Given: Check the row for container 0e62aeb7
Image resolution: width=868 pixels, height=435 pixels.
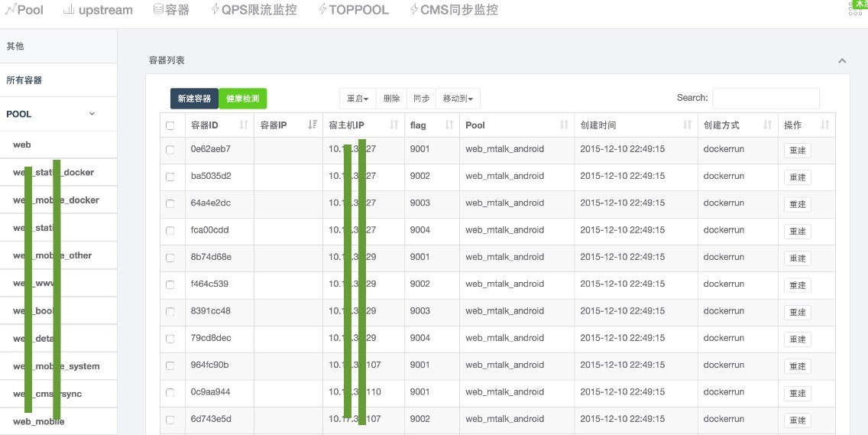Looking at the screenshot, I should click(170, 150).
